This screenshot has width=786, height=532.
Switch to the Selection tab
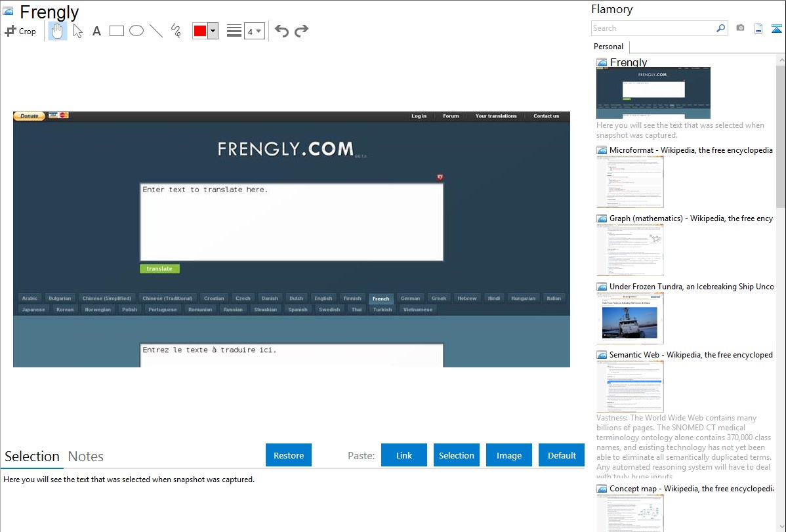pos(32,457)
